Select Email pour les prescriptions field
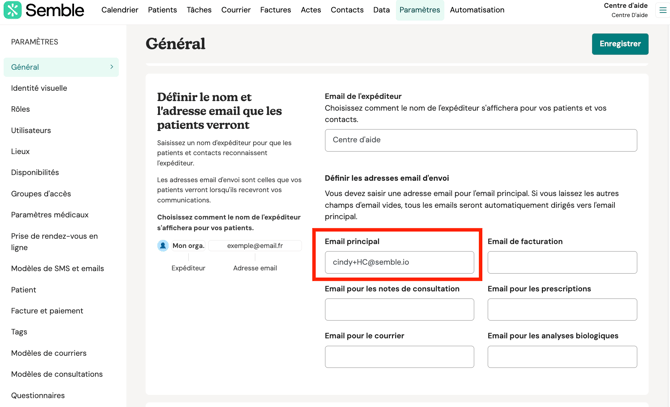 (x=562, y=309)
